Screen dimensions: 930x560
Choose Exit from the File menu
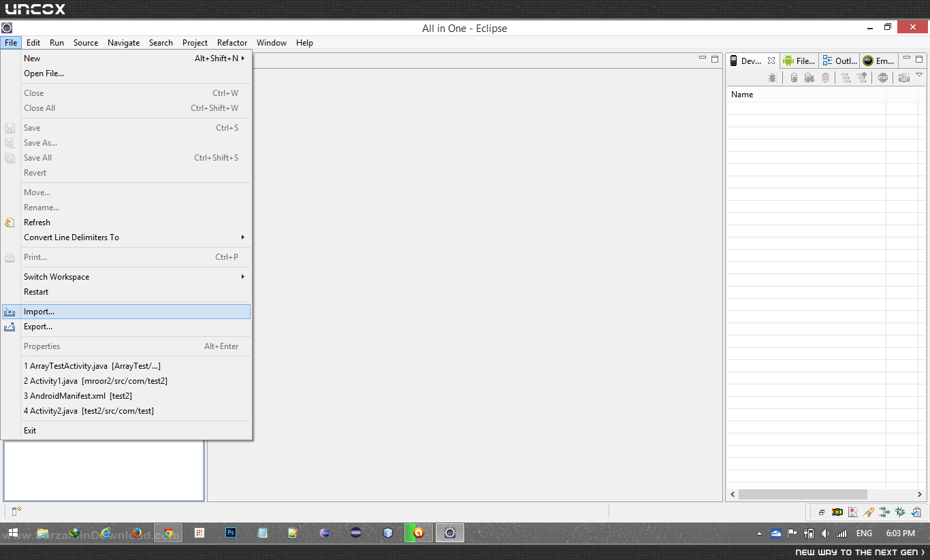coord(127,431)
